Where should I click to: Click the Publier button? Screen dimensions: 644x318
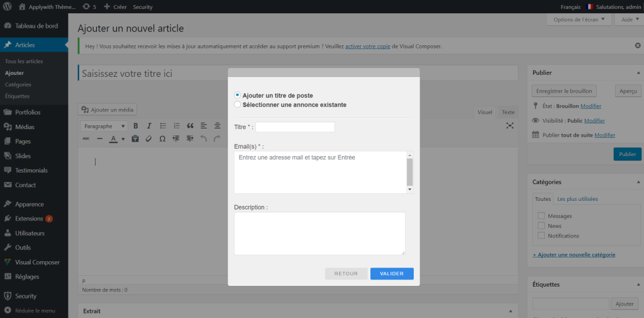point(627,154)
